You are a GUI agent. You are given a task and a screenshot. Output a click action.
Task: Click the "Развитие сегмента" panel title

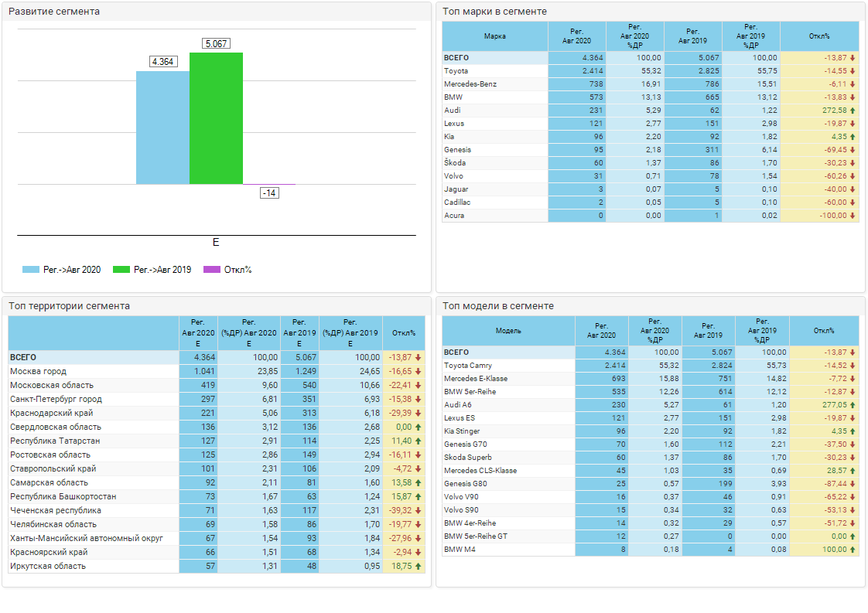click(x=54, y=12)
